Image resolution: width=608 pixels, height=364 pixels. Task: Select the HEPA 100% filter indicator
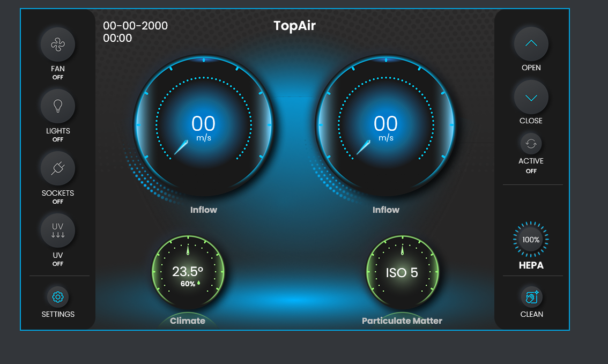531,240
